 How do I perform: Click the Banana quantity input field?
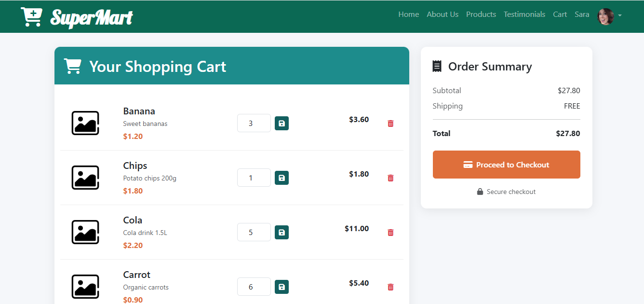[254, 123]
